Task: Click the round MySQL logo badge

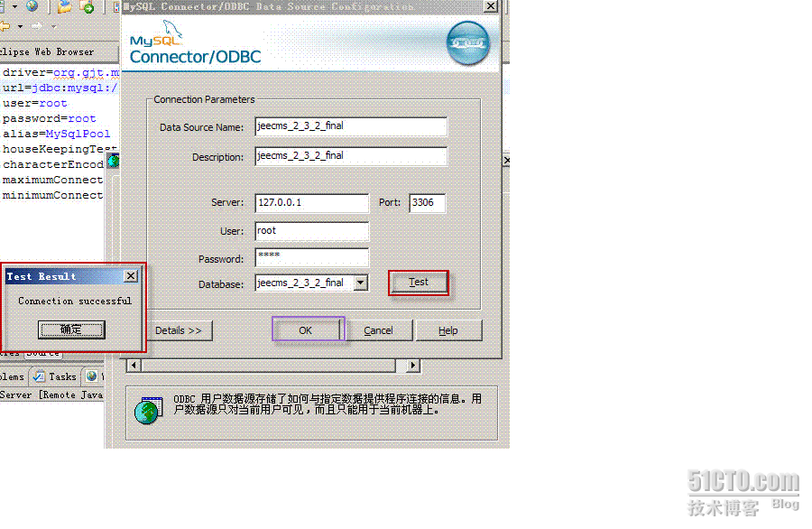Action: click(467, 43)
